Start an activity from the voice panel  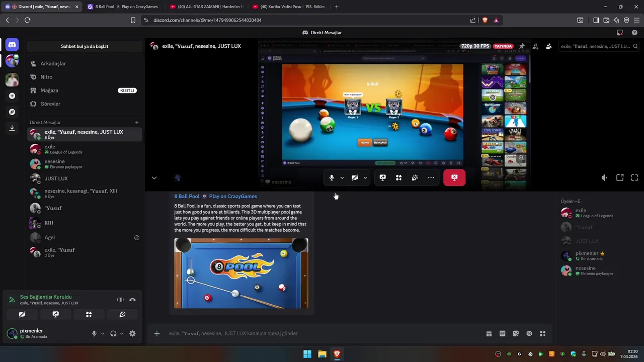coord(89,314)
